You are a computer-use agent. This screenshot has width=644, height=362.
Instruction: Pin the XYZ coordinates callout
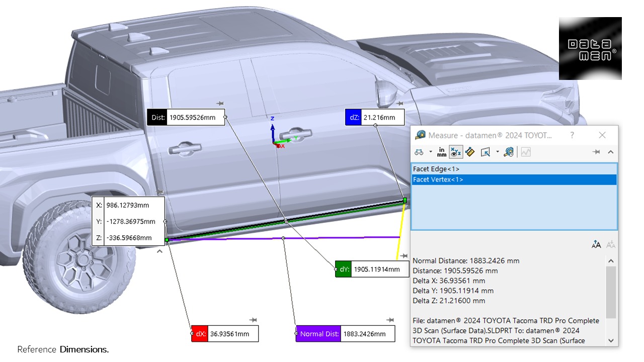159,192
